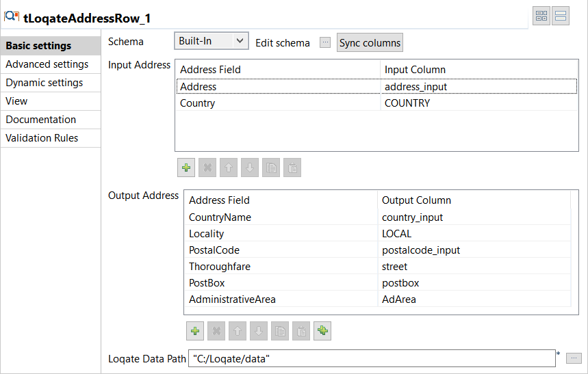Open the Validation Rules tab
This screenshot has width=588, height=374.
pyautogui.click(x=42, y=138)
